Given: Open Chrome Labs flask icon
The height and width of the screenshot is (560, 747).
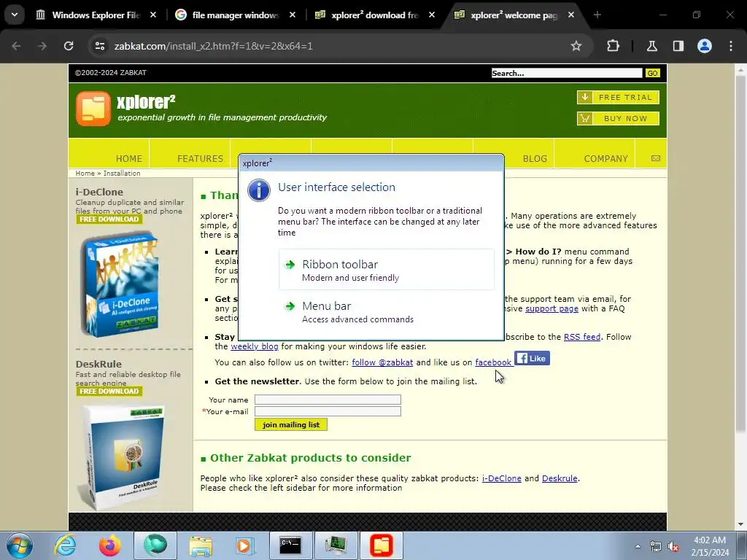Looking at the screenshot, I should (x=651, y=46).
